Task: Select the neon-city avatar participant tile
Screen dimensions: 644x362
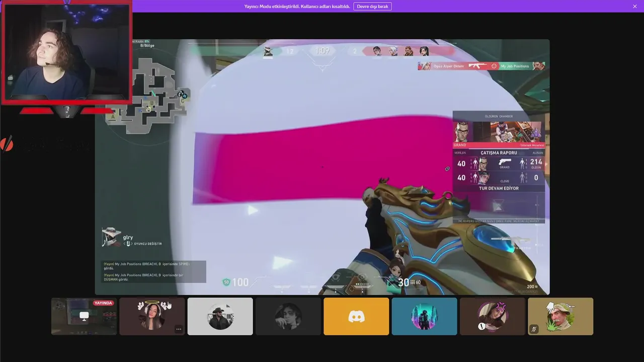Action: pos(425,316)
